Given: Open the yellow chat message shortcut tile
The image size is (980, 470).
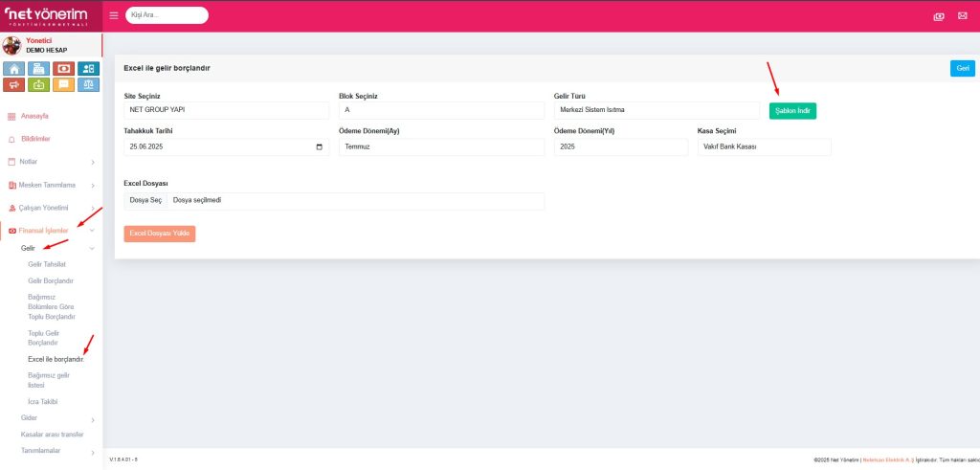Looking at the screenshot, I should (64, 84).
